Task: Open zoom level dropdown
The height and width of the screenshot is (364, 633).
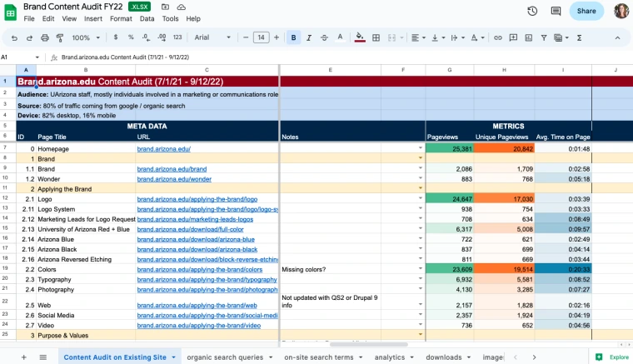Action: pyautogui.click(x=86, y=37)
